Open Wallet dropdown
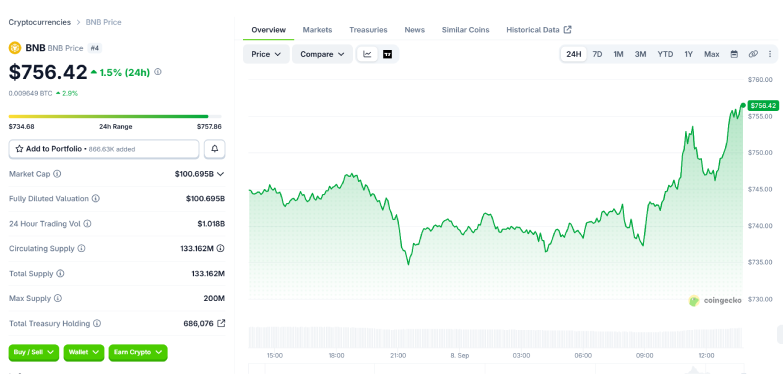The width and height of the screenshot is (783, 388). (84, 352)
